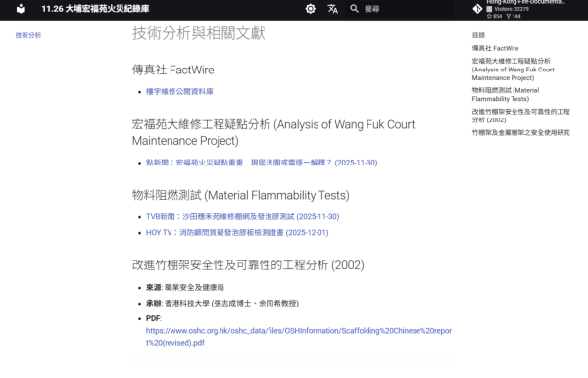Open HOY TV 消防顧問 link
Viewport: 588px width, 378px height.
coord(237,233)
